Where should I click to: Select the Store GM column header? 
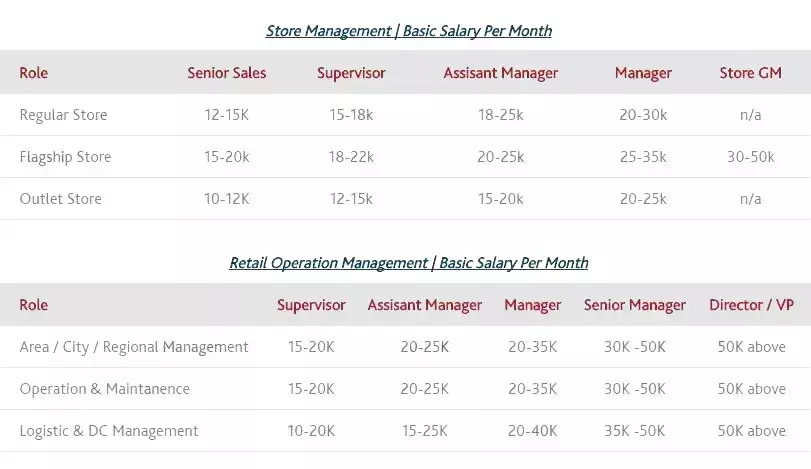750,73
